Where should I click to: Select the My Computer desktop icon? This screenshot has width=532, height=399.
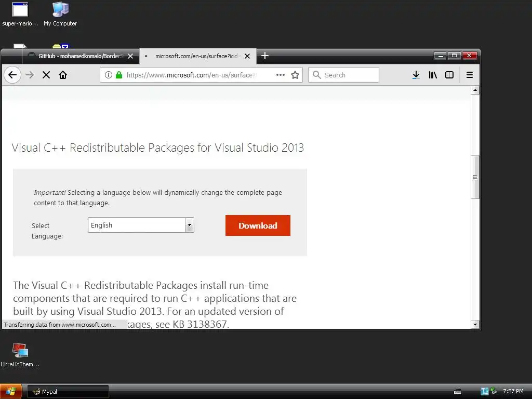(60, 14)
